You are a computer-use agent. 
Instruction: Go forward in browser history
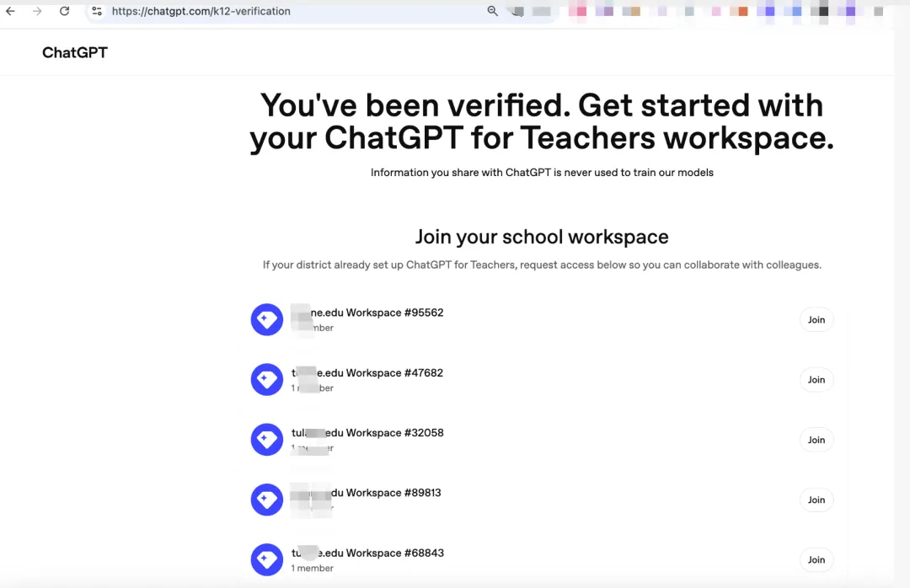37,11
